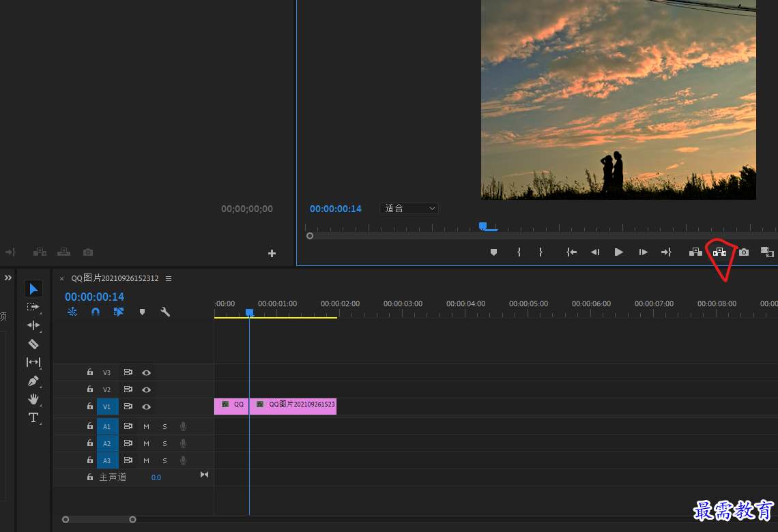Toggle V3 track output eye
Viewport: 778px width, 532px height.
[x=146, y=373]
